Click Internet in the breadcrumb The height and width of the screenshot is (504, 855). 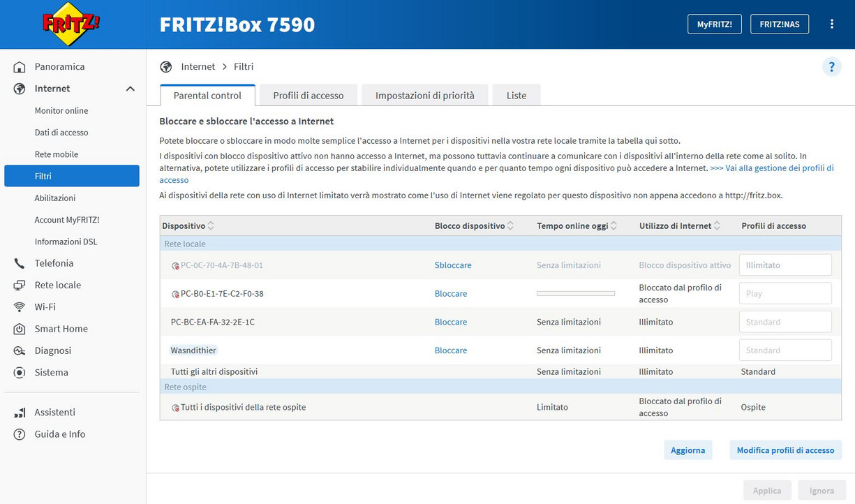coord(198,67)
